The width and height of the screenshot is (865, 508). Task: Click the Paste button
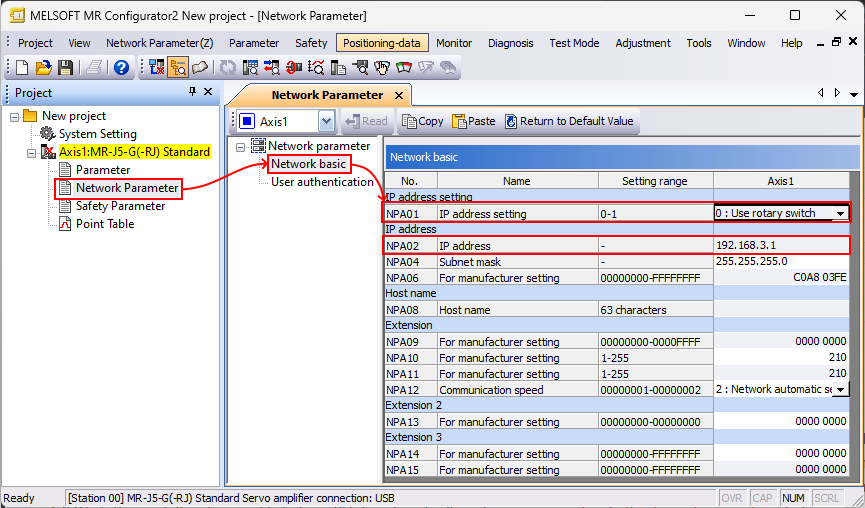(x=474, y=121)
